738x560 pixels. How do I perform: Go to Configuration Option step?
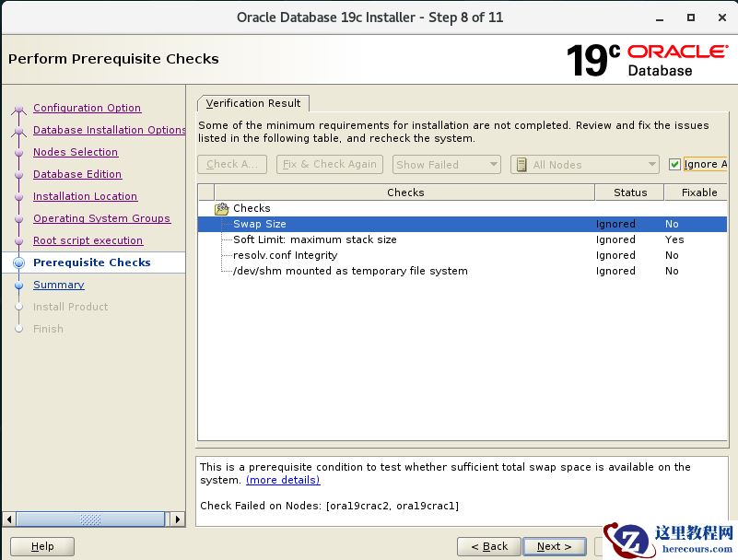[88, 108]
